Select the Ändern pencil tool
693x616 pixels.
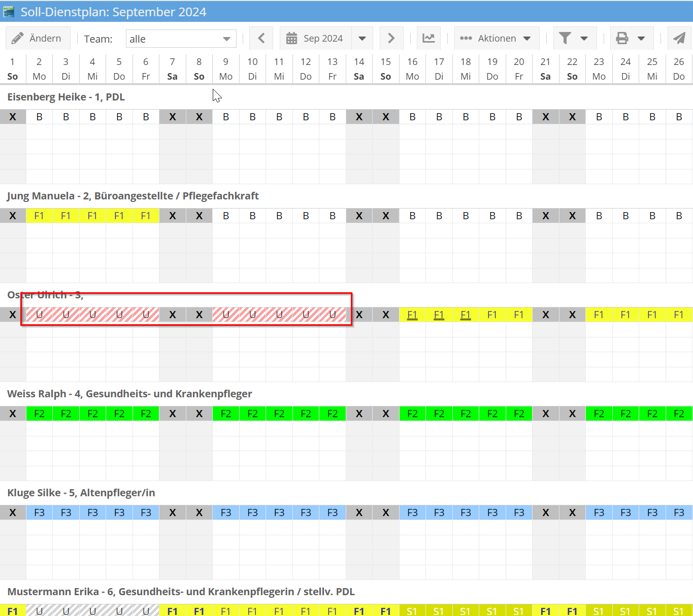(38, 38)
